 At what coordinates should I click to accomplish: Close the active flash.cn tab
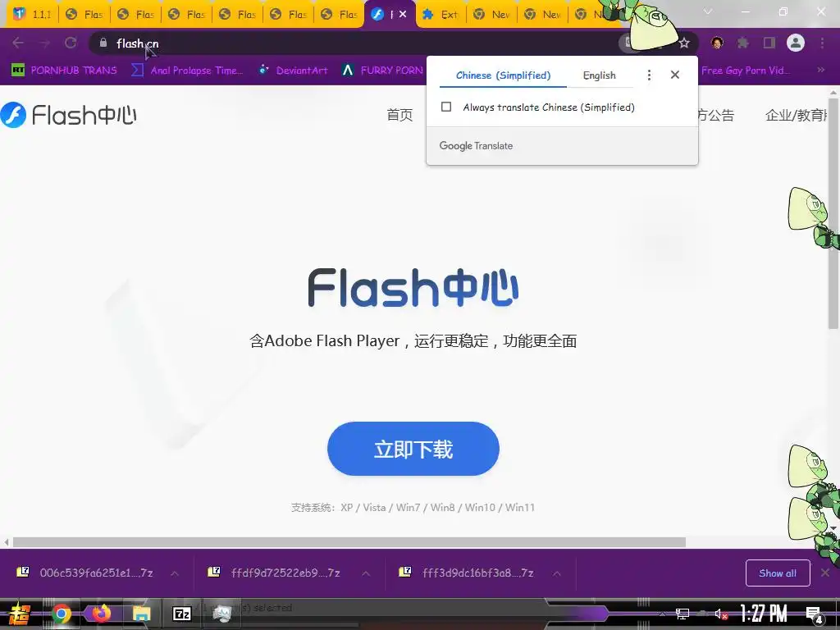(x=403, y=15)
